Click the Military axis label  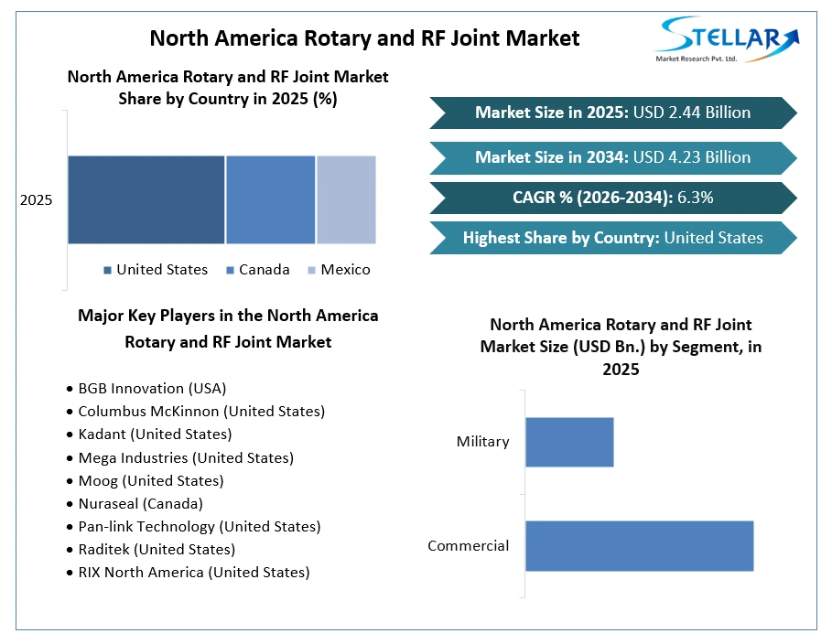pyautogui.click(x=483, y=442)
